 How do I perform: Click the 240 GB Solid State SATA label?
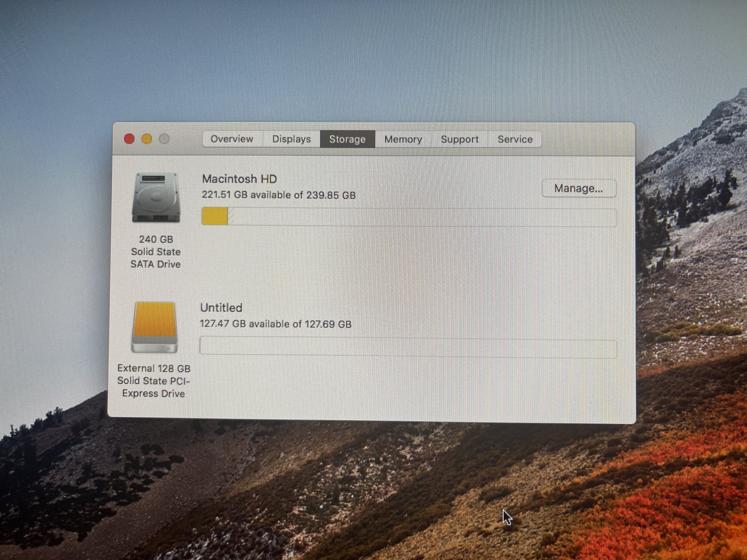coord(156,252)
